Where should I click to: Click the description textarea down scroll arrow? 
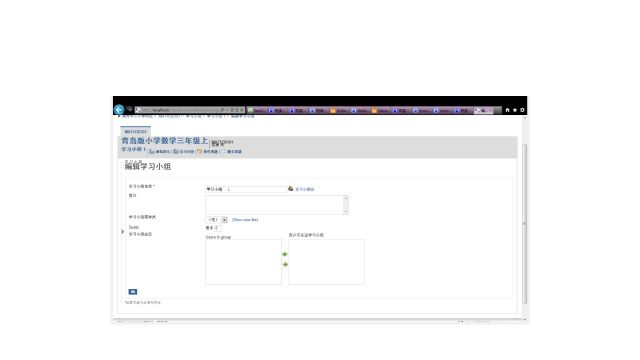pyautogui.click(x=346, y=211)
